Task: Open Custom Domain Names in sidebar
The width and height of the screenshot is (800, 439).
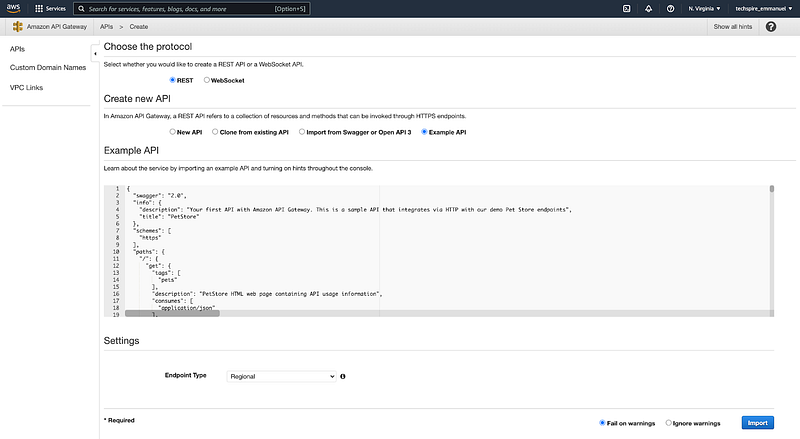Action: point(48,67)
